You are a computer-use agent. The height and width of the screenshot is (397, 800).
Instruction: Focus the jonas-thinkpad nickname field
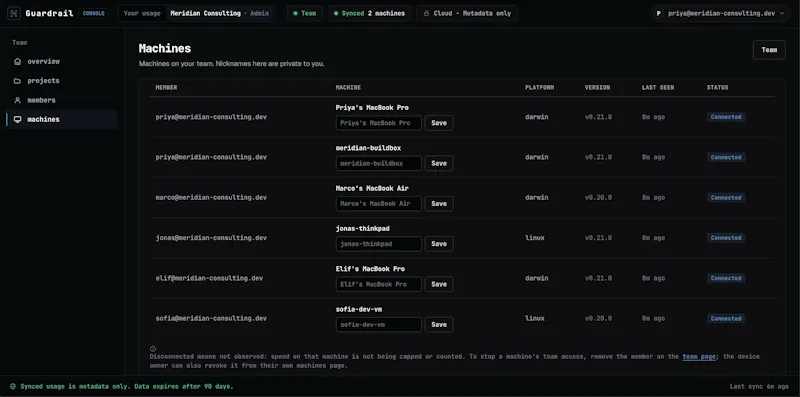coord(379,244)
